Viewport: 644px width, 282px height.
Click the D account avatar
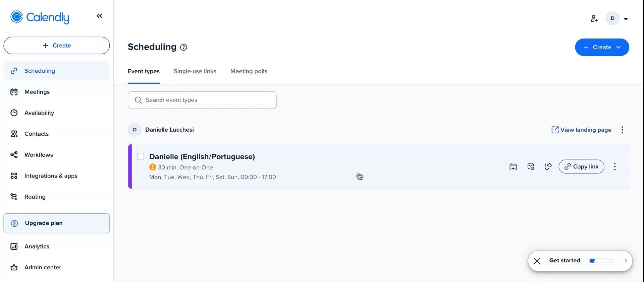coord(612,18)
